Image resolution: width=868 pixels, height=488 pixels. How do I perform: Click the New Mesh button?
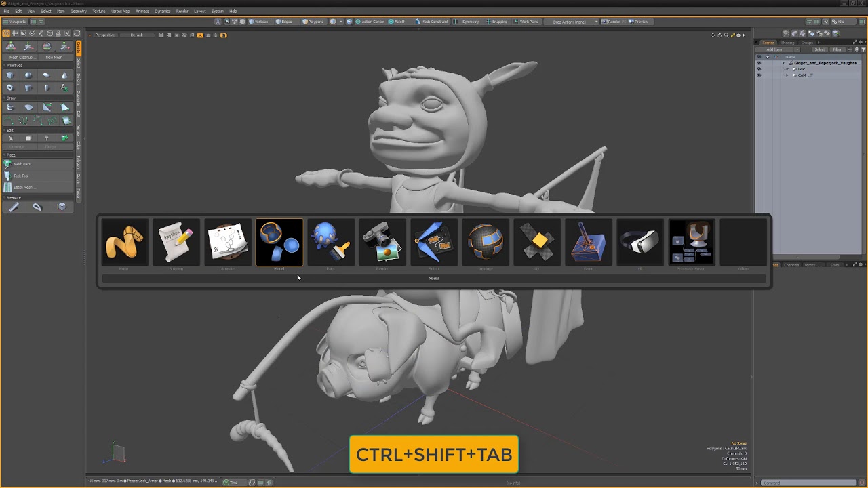pyautogui.click(x=54, y=58)
